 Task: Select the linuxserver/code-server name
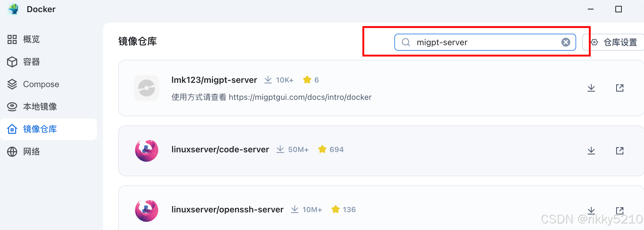220,149
